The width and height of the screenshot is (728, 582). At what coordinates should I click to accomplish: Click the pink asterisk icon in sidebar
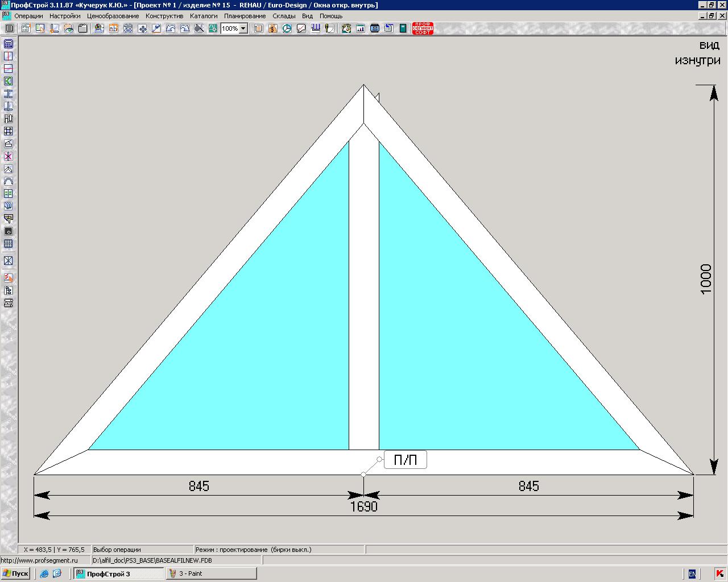click(x=9, y=156)
